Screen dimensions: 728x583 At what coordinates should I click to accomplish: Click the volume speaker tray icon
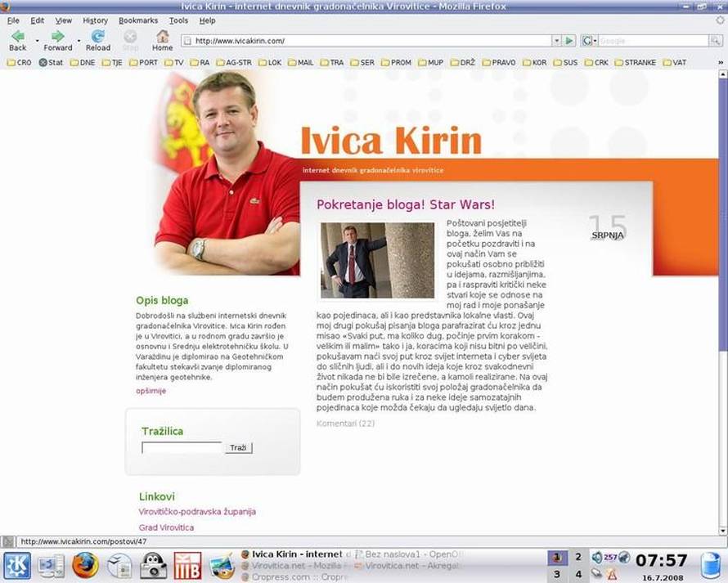pos(597,558)
